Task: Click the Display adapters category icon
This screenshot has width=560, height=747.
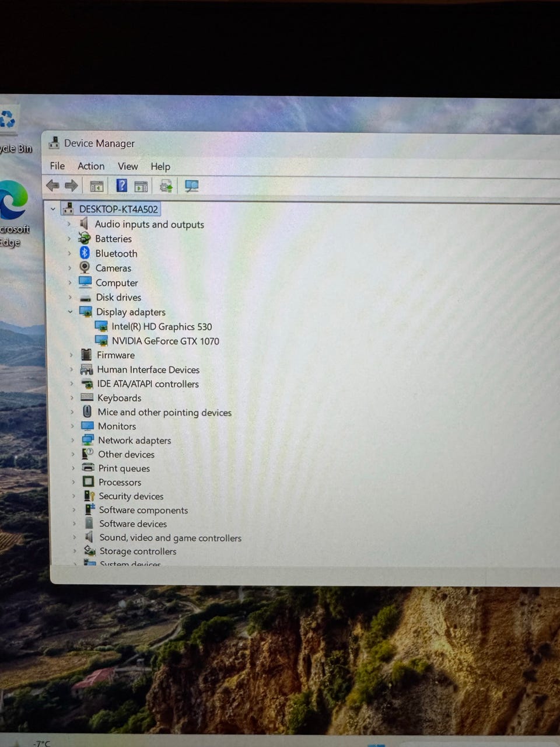Action: click(86, 311)
